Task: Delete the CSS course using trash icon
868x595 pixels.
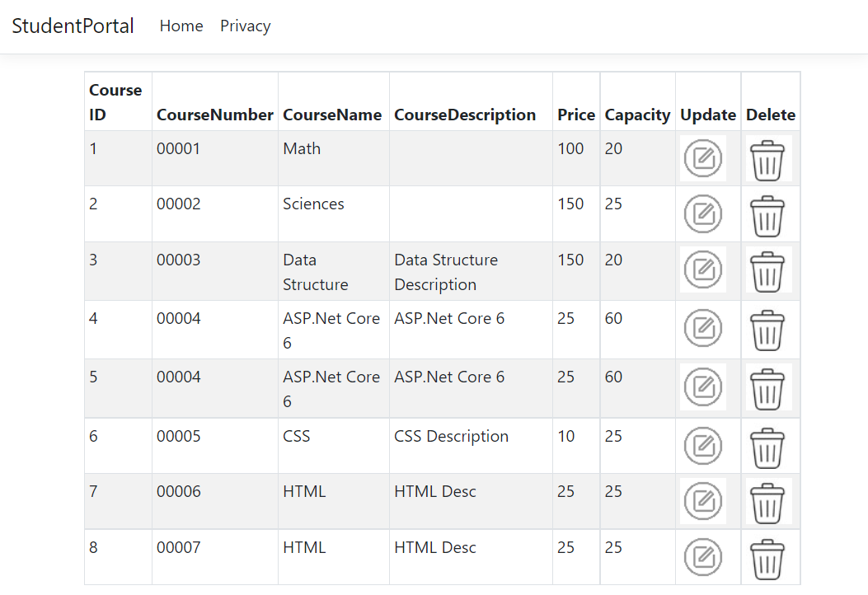Action: tap(767, 447)
